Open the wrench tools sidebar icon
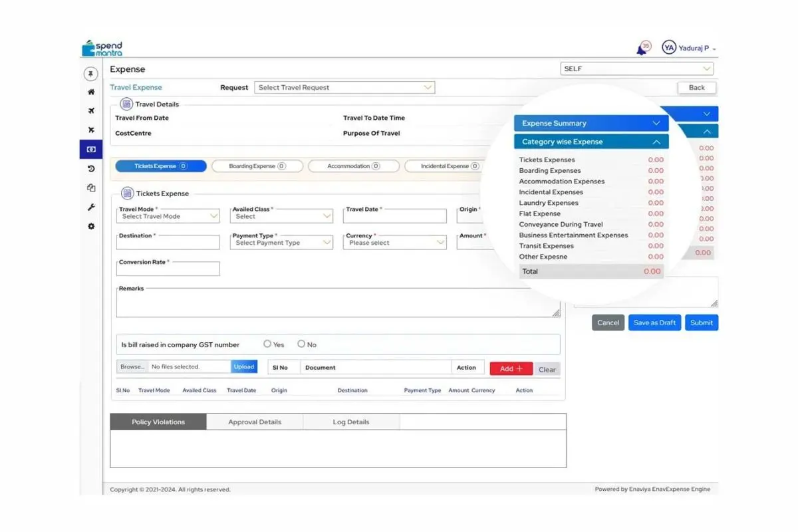 [x=91, y=207]
